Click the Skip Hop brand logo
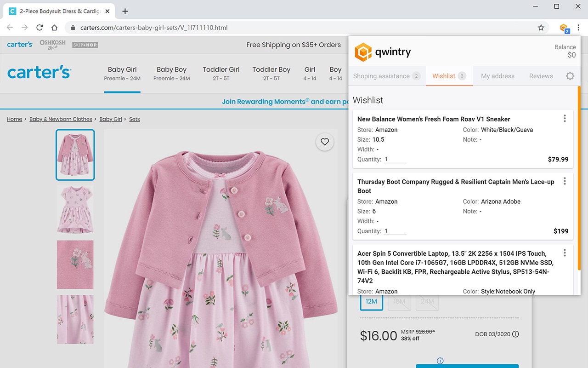 [x=85, y=45]
